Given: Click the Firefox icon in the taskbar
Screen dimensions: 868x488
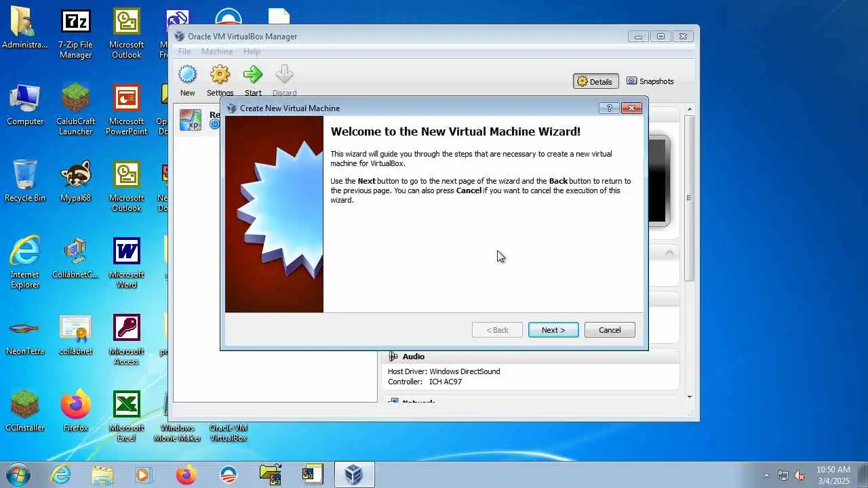Looking at the screenshot, I should pos(186,474).
